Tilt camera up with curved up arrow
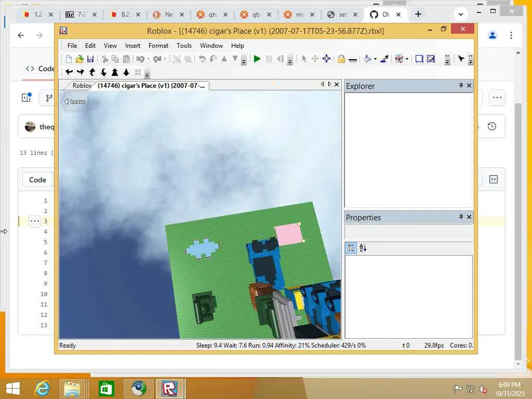This screenshot has height=399, width=532. point(92,72)
